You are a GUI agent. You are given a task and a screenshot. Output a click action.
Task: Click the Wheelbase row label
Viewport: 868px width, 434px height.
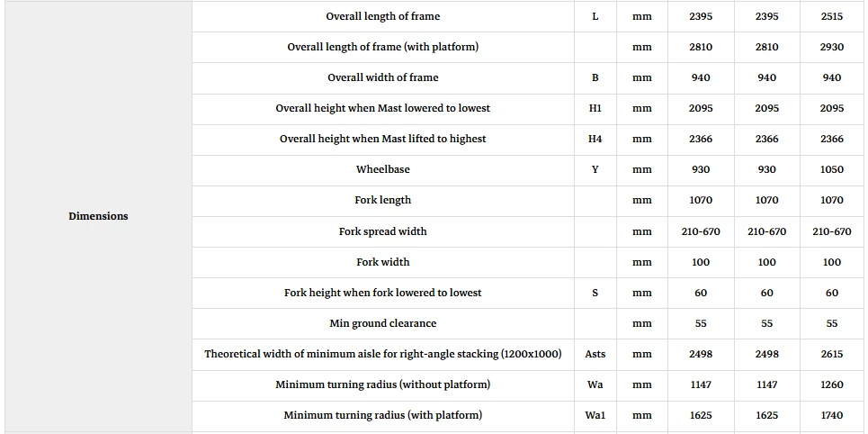coord(383,169)
